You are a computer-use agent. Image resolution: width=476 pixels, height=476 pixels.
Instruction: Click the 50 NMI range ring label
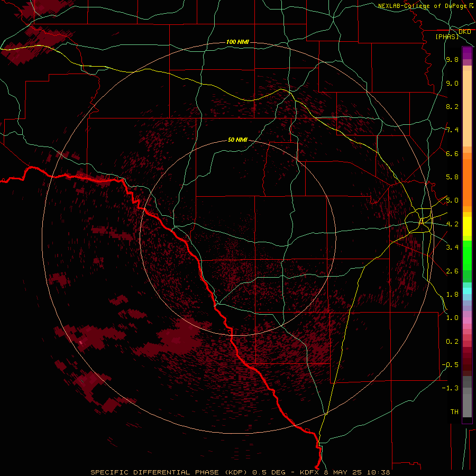(x=237, y=140)
